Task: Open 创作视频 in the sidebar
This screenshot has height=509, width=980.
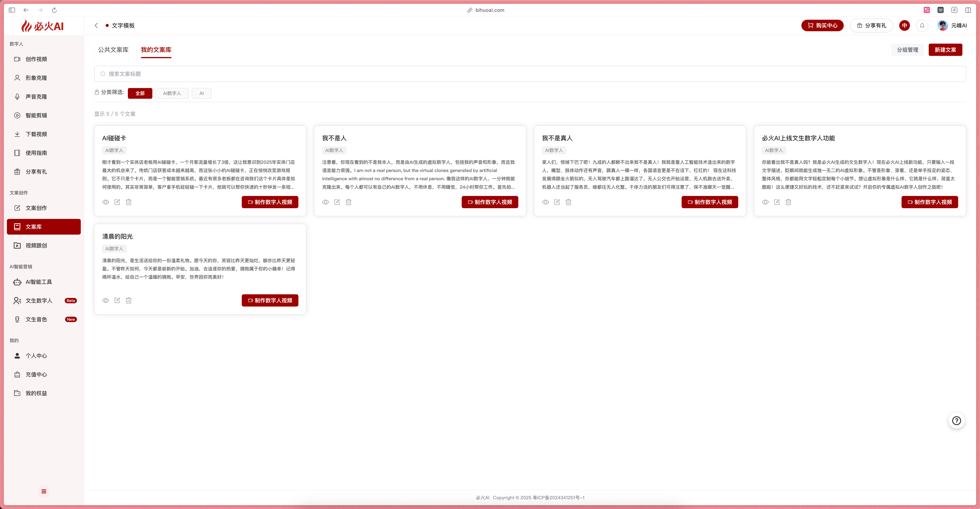Action: coord(44,59)
